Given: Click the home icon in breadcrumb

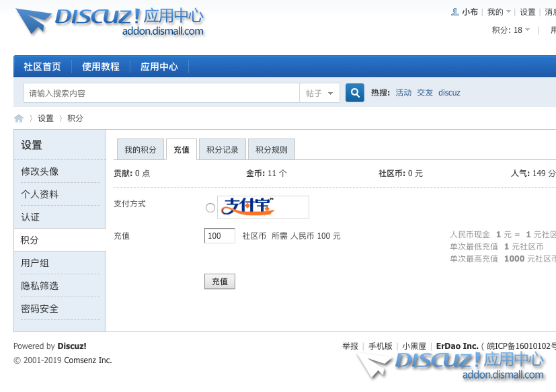Looking at the screenshot, I should point(19,118).
